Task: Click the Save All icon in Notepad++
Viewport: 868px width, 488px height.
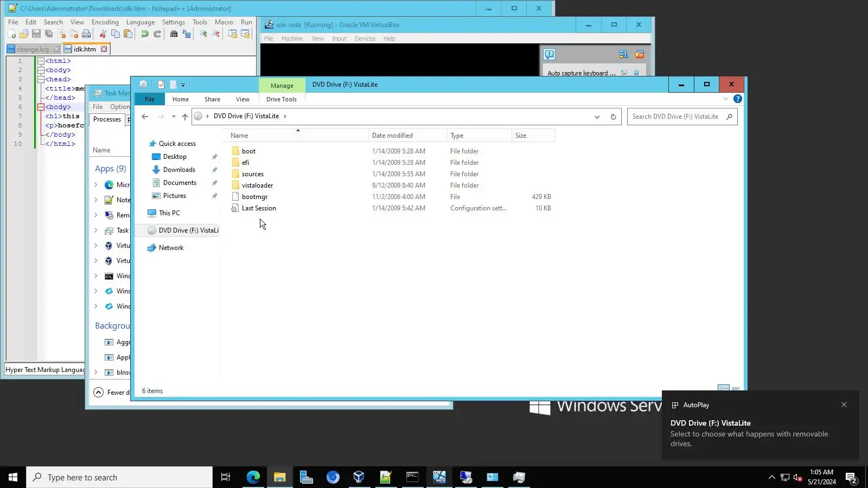Action: click(x=49, y=34)
